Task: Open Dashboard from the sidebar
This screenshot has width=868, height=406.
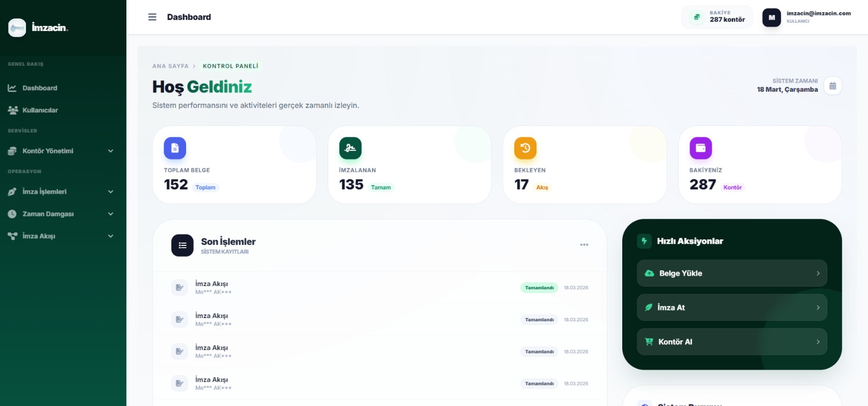Action: click(40, 88)
